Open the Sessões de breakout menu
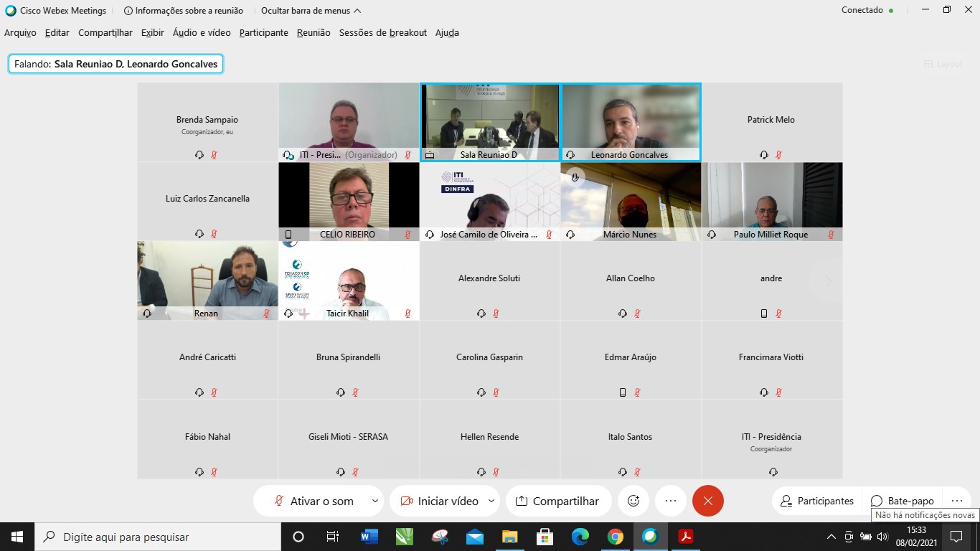This screenshot has width=980, height=551. coord(382,33)
